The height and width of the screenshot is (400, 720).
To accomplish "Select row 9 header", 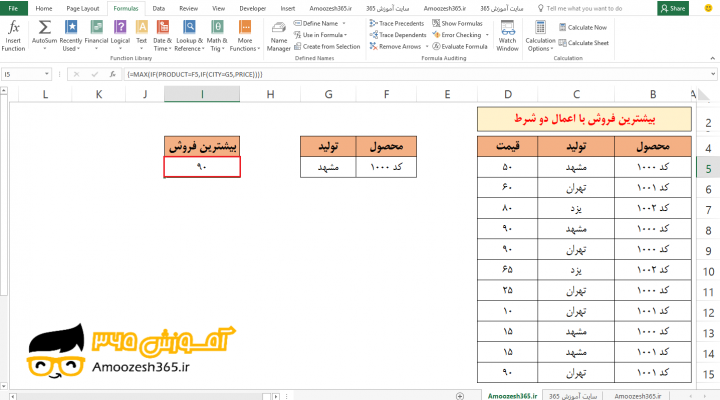I will point(708,251).
